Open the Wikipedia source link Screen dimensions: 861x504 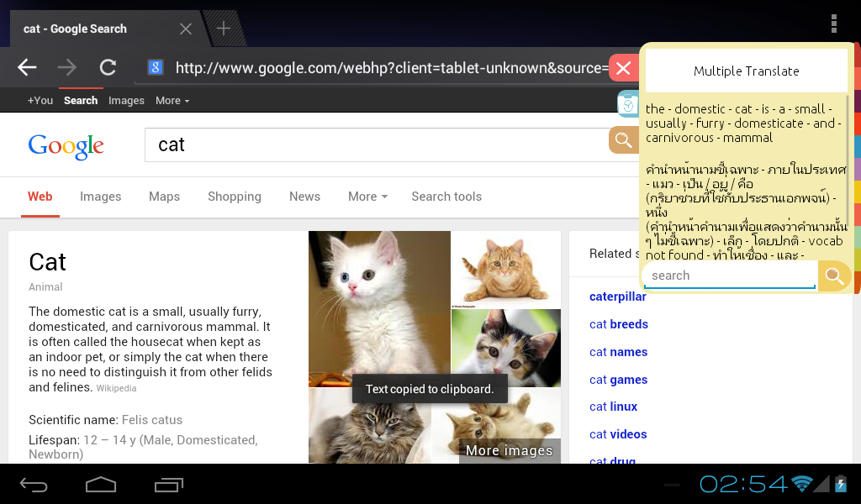pyautogui.click(x=116, y=388)
